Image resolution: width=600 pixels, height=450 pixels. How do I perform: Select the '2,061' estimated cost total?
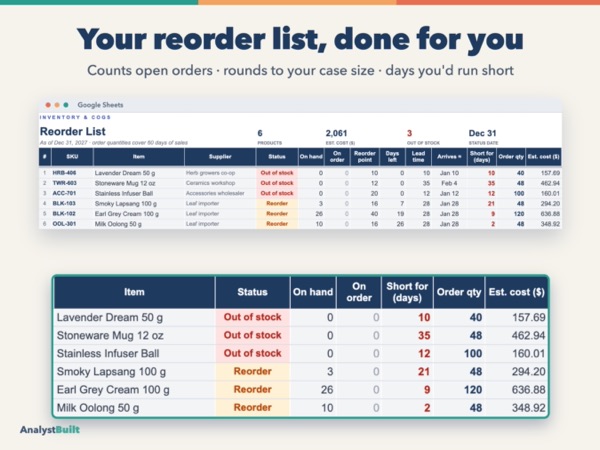click(336, 133)
